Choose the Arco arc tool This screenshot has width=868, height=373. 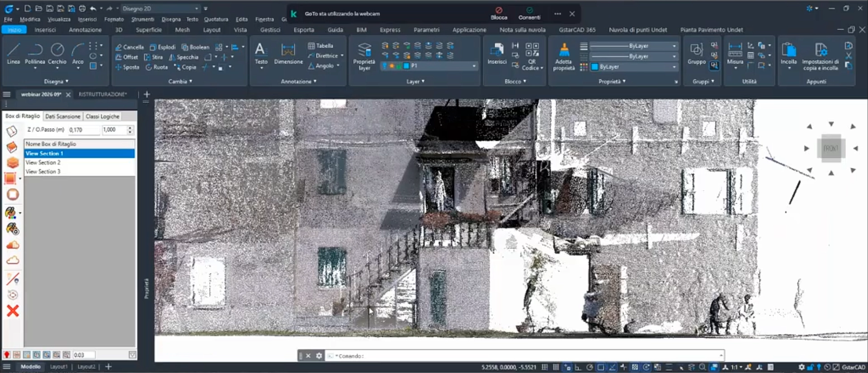(x=78, y=53)
